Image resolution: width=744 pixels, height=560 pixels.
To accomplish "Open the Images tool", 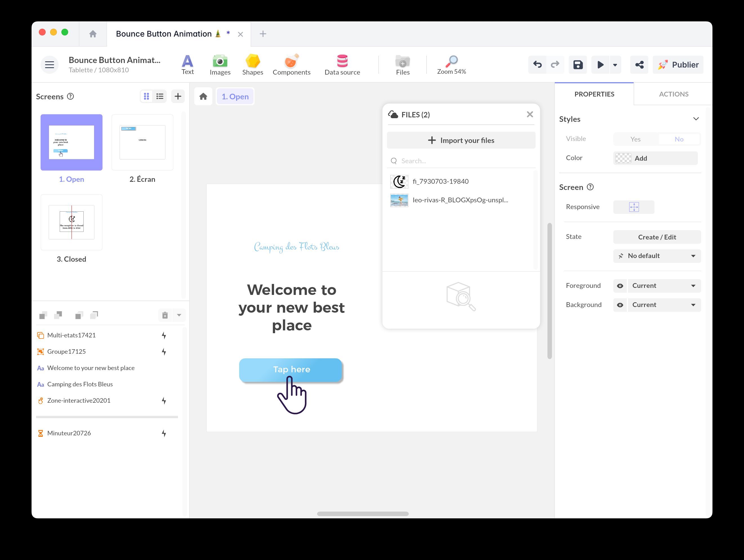I will [x=220, y=64].
